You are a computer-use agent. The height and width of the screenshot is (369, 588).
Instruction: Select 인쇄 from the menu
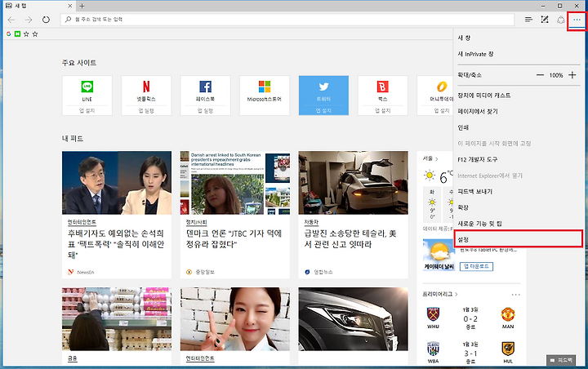tap(519, 127)
